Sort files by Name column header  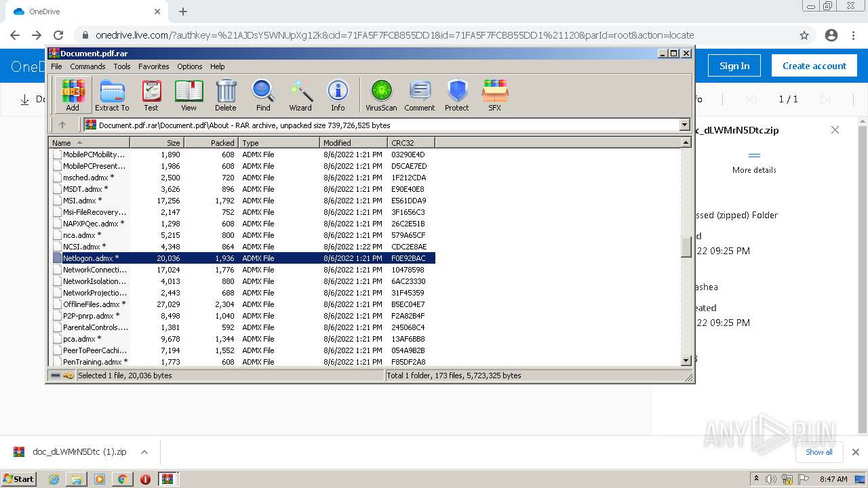(x=90, y=142)
